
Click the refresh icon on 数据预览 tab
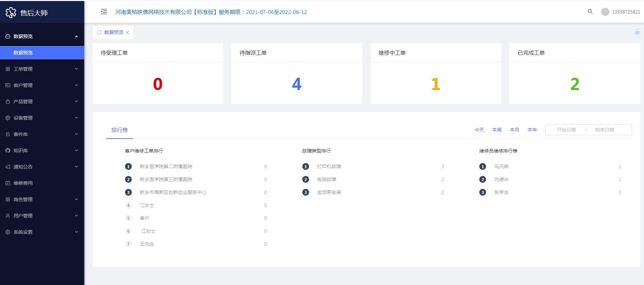(x=99, y=32)
